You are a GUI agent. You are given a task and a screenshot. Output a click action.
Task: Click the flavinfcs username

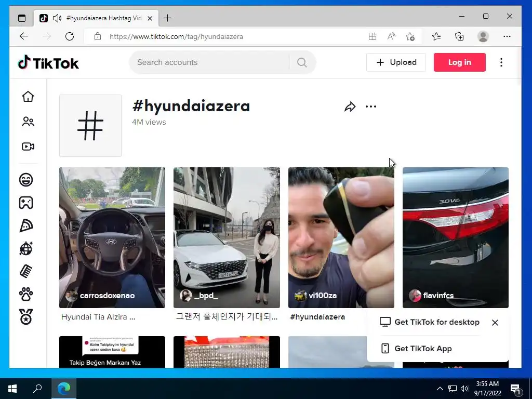click(x=438, y=296)
